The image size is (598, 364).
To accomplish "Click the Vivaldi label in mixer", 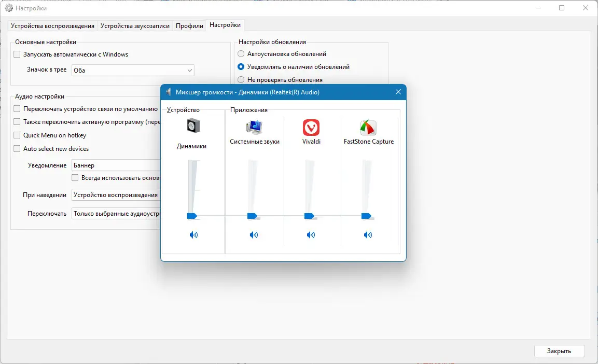I will point(311,142).
